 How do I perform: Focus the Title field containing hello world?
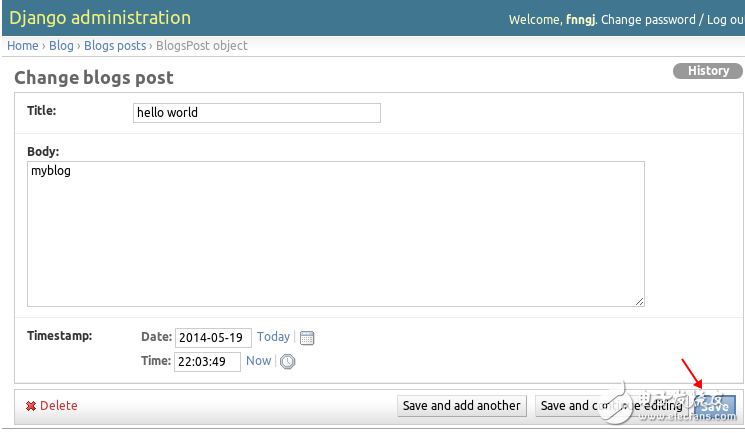[256, 113]
